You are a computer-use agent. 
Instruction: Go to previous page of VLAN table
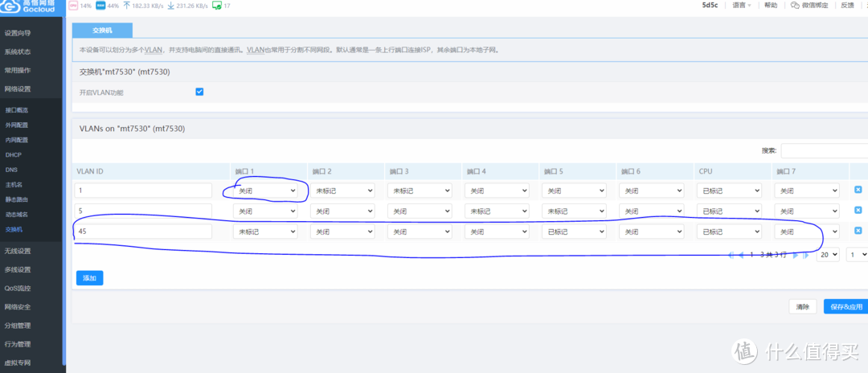tap(741, 255)
